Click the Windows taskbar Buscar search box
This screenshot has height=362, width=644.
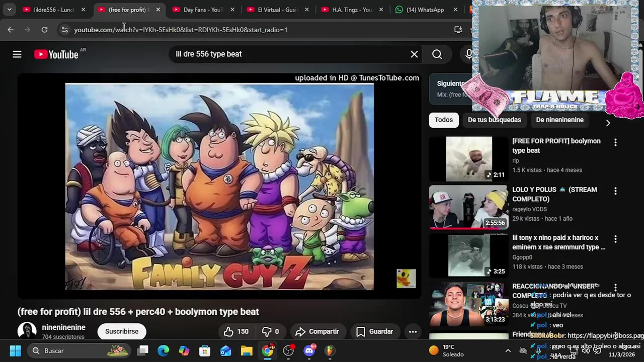[x=78, y=350]
